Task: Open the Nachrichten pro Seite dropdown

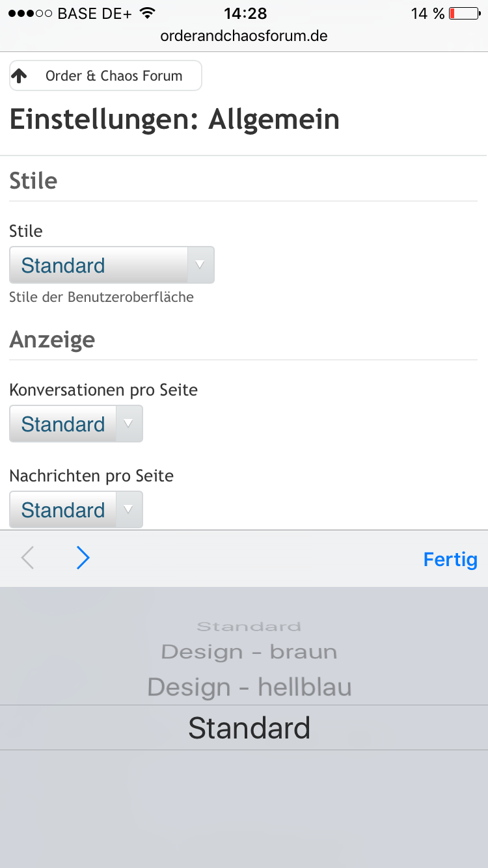Action: coord(75,510)
